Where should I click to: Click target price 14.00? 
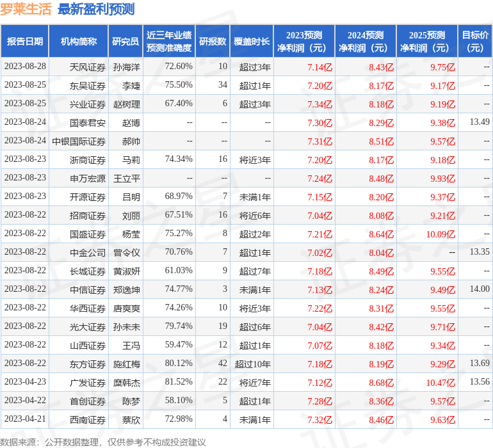click(x=480, y=289)
